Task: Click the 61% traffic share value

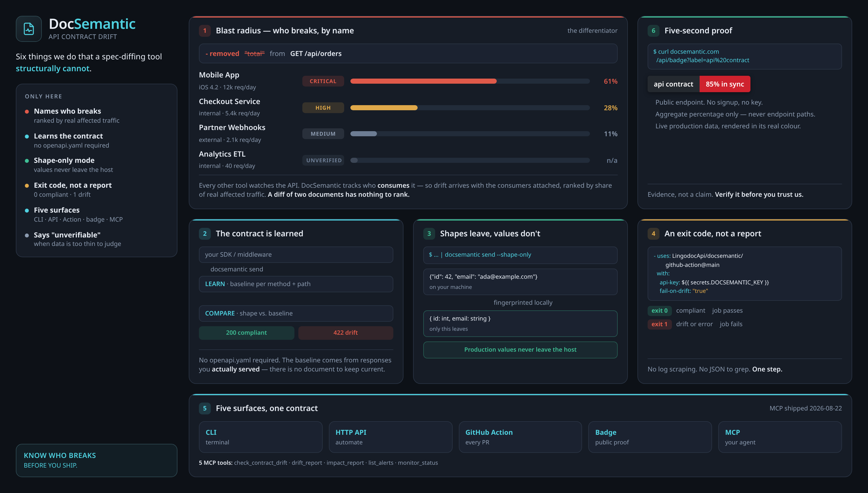Action: coord(611,81)
